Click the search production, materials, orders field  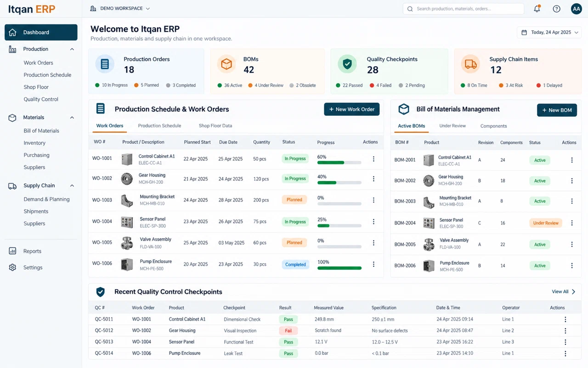pos(464,9)
